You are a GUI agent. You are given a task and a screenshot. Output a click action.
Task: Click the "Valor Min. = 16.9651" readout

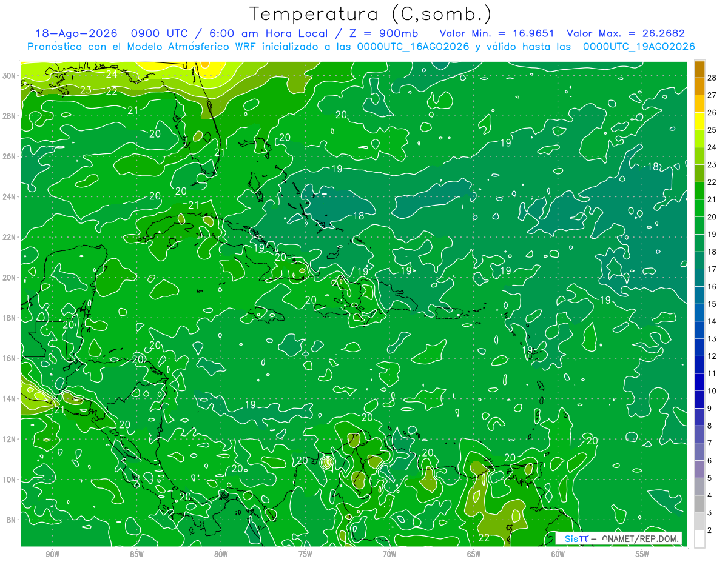(497, 34)
